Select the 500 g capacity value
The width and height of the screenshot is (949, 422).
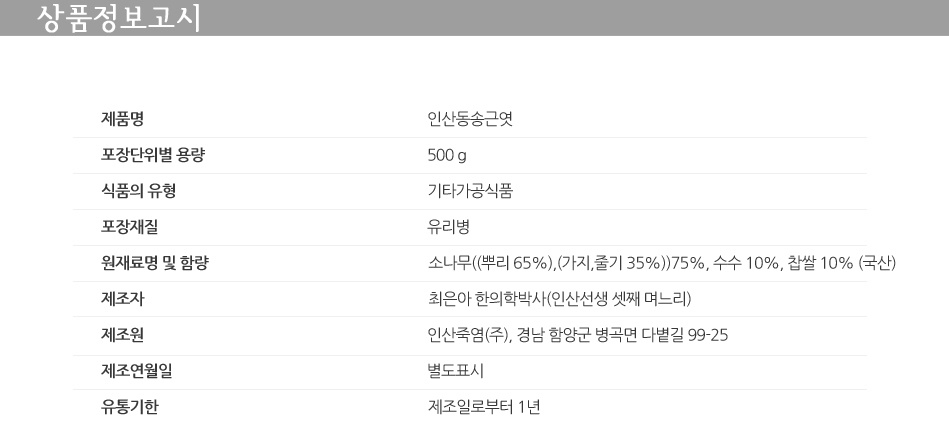(447, 156)
